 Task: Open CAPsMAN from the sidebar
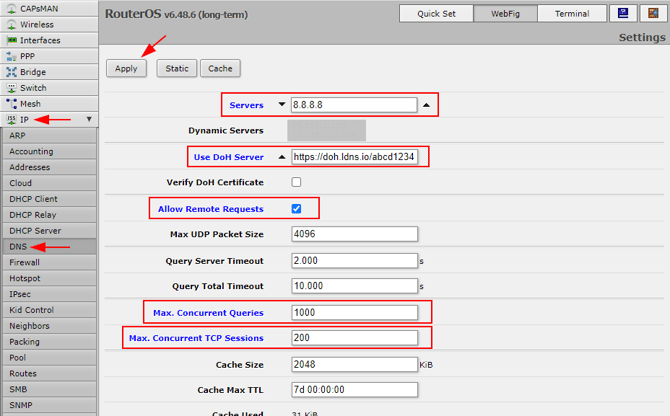tap(40, 8)
